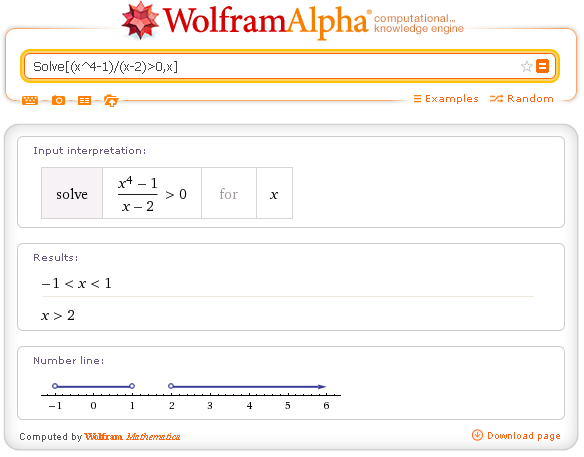Open the Wolfram Mathematica link
The image size is (584, 457).
[132, 437]
